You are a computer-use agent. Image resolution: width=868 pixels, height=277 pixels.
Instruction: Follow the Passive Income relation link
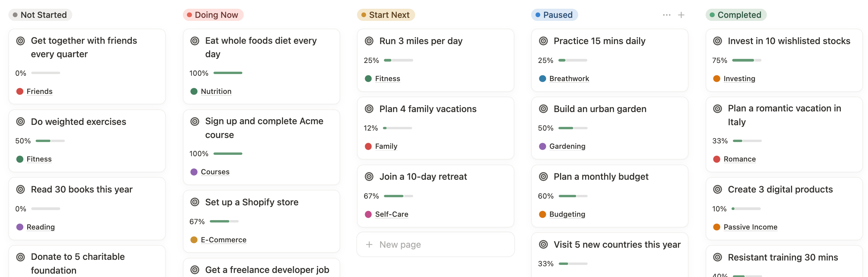(750, 227)
